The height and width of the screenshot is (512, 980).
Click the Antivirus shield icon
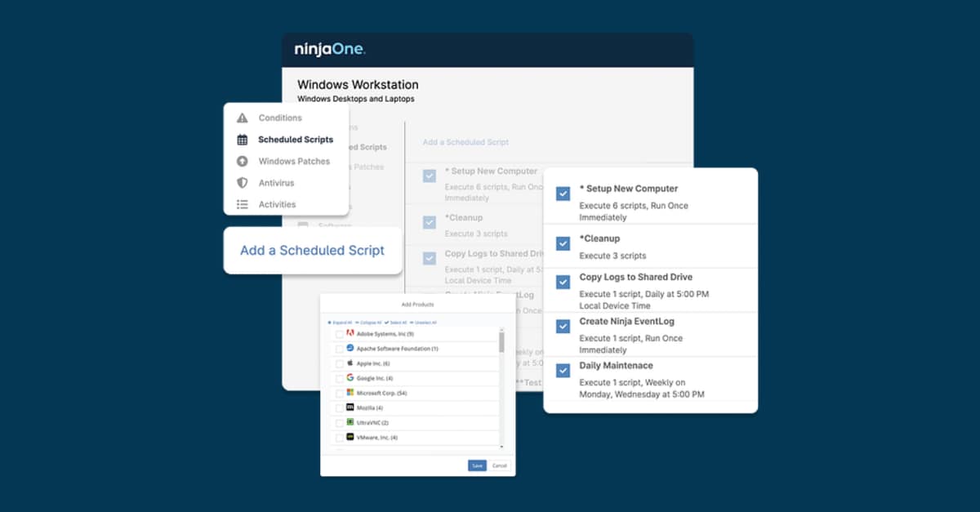coord(242,183)
